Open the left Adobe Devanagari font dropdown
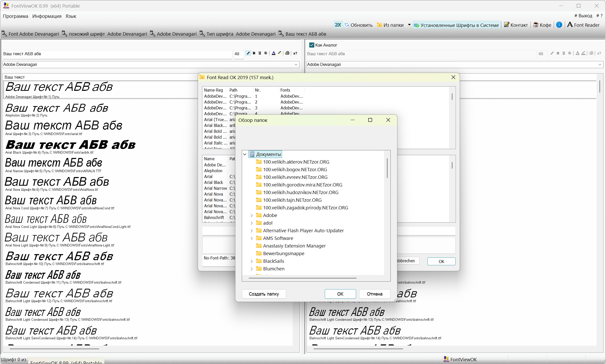The image size is (606, 364). click(x=296, y=65)
